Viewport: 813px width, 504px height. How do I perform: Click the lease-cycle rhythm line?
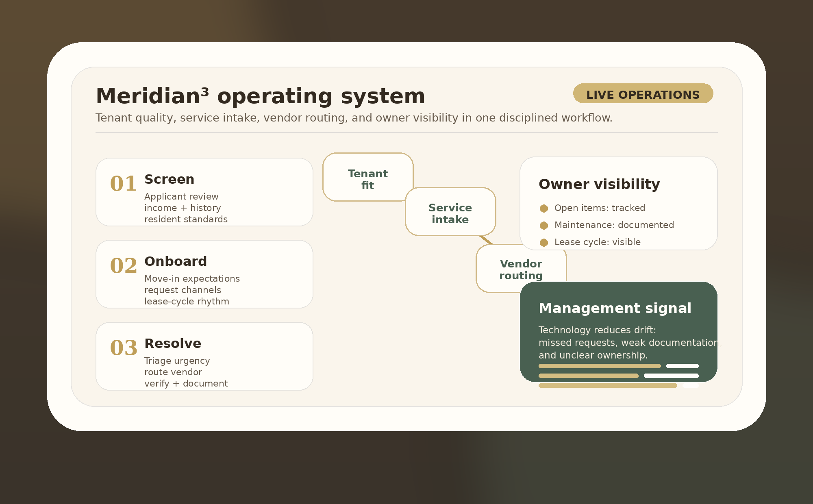tap(187, 301)
